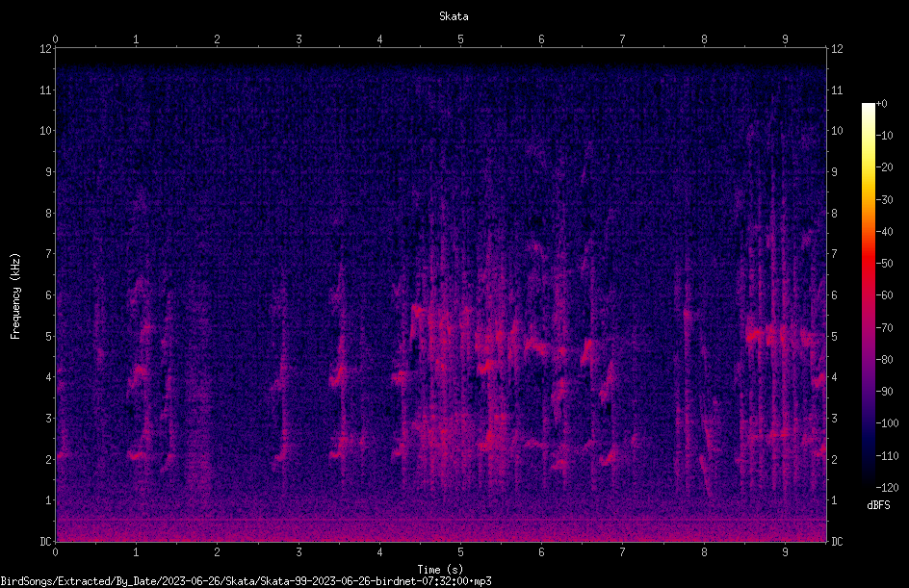Click the '-120' value on color scale

click(887, 487)
